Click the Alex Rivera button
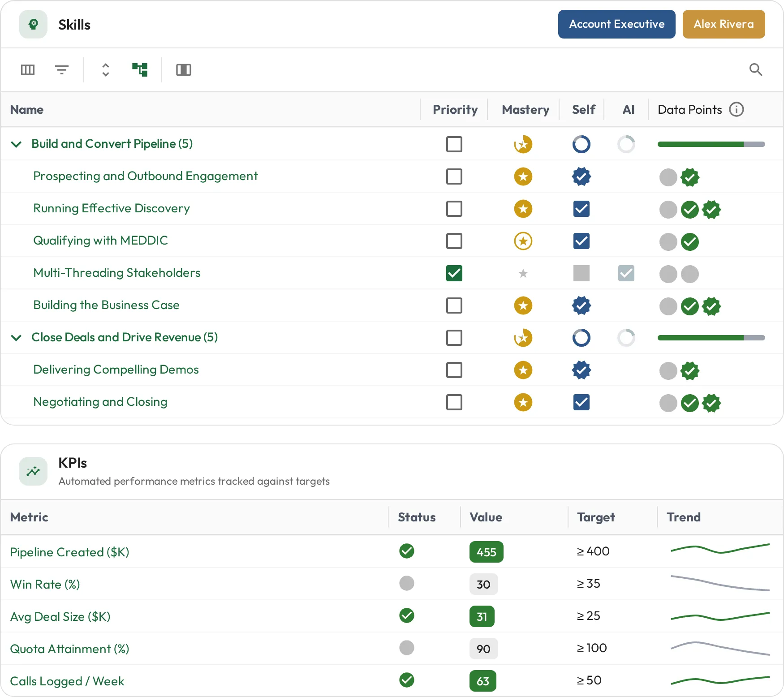Viewport: 784px width, 697px height. 724,24
